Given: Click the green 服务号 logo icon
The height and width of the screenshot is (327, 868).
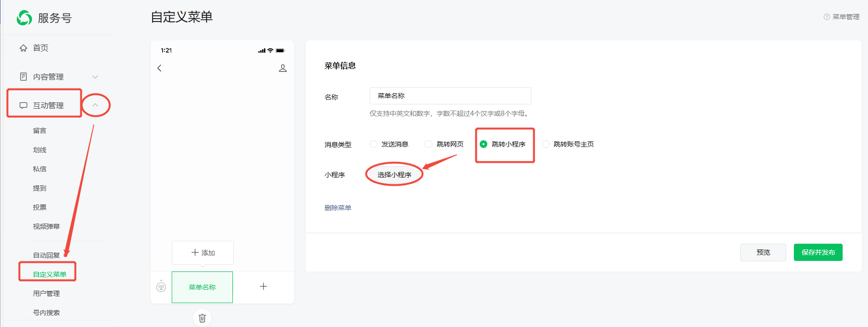Looking at the screenshot, I should (24, 18).
